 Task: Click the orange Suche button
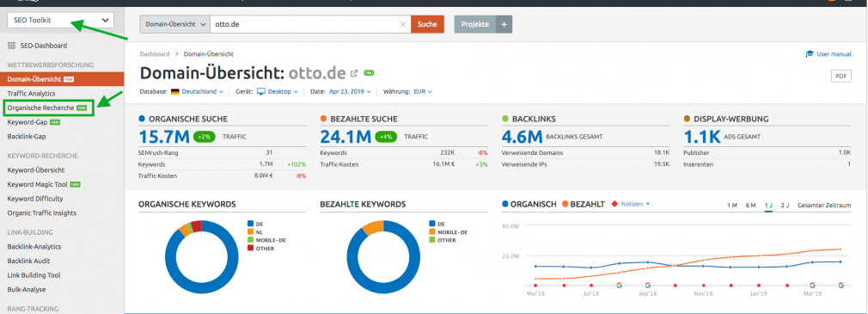(427, 24)
